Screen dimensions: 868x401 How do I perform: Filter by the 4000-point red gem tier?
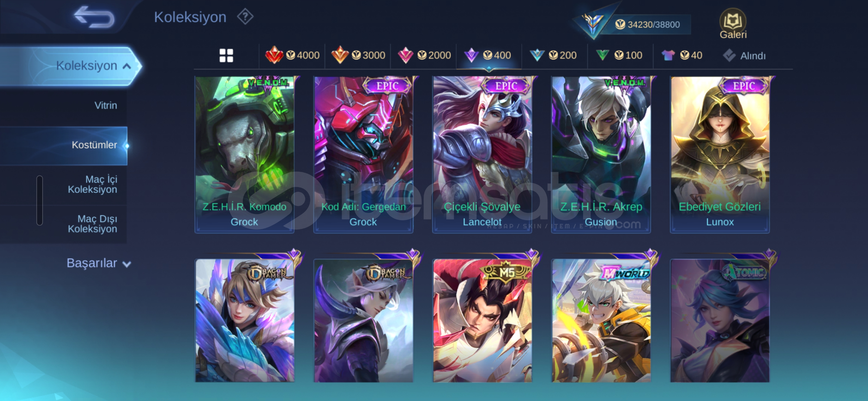pyautogui.click(x=292, y=55)
